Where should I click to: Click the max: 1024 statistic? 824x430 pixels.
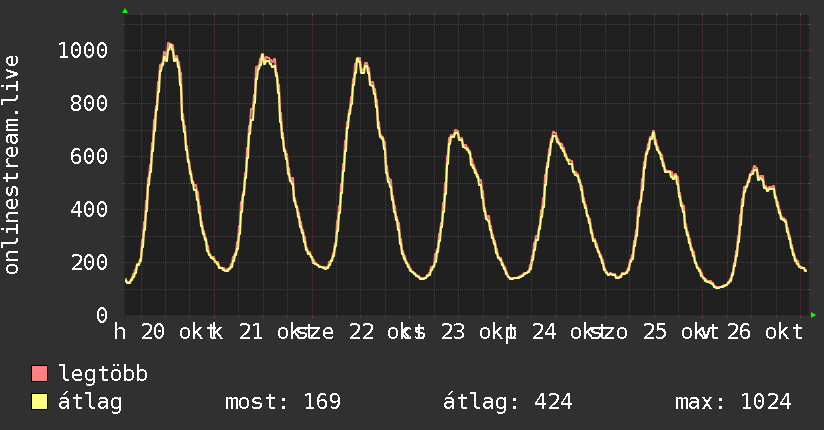click(x=733, y=402)
